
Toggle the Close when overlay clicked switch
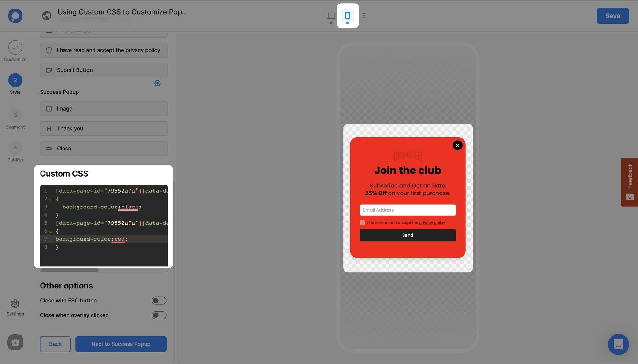coord(159,315)
